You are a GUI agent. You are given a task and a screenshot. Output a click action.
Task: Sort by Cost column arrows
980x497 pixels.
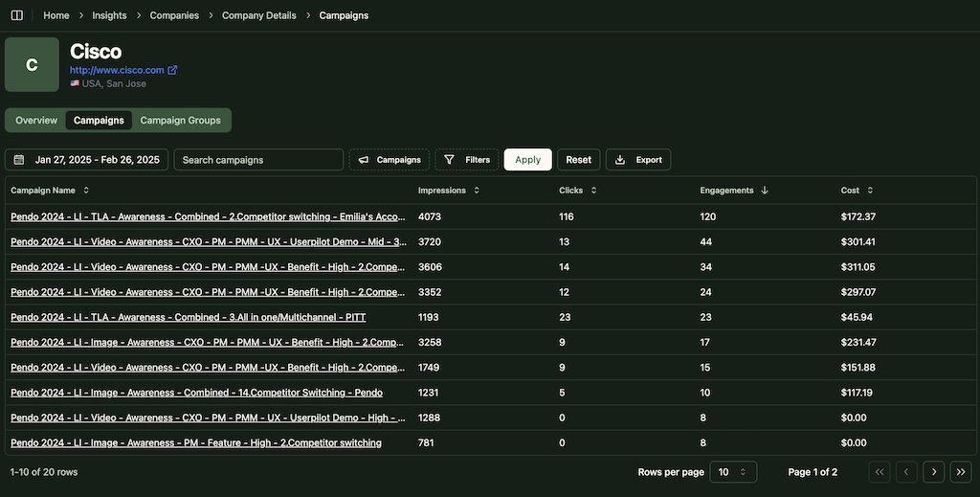[x=870, y=190]
